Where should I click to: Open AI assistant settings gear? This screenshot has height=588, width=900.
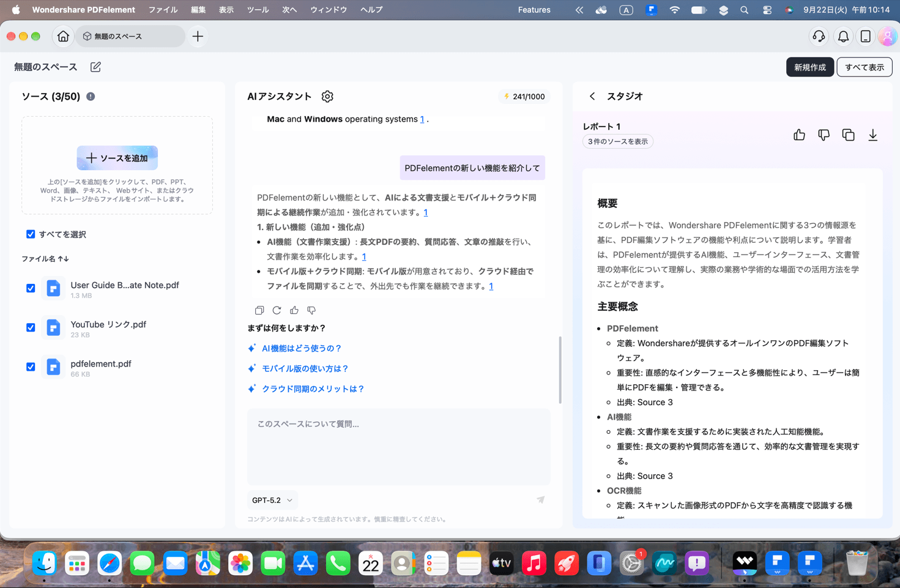pos(327,97)
